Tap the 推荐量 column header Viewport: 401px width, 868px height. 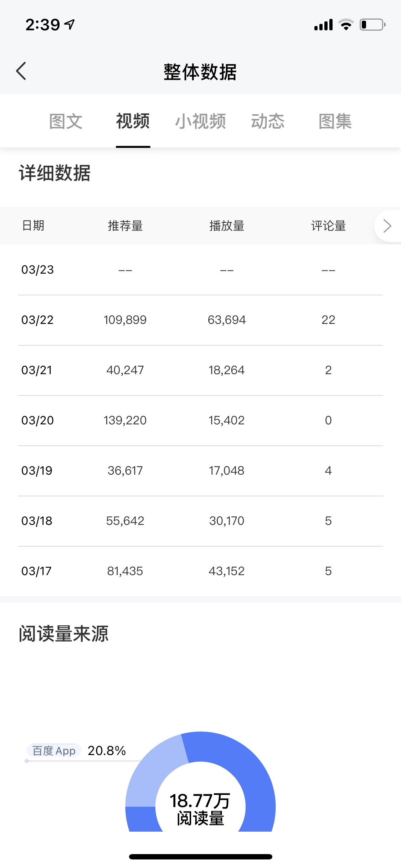click(125, 226)
